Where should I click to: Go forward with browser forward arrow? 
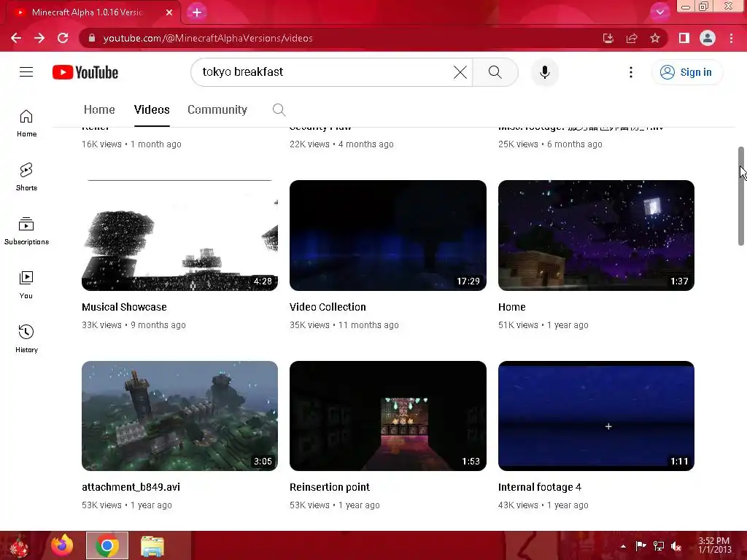[39, 38]
